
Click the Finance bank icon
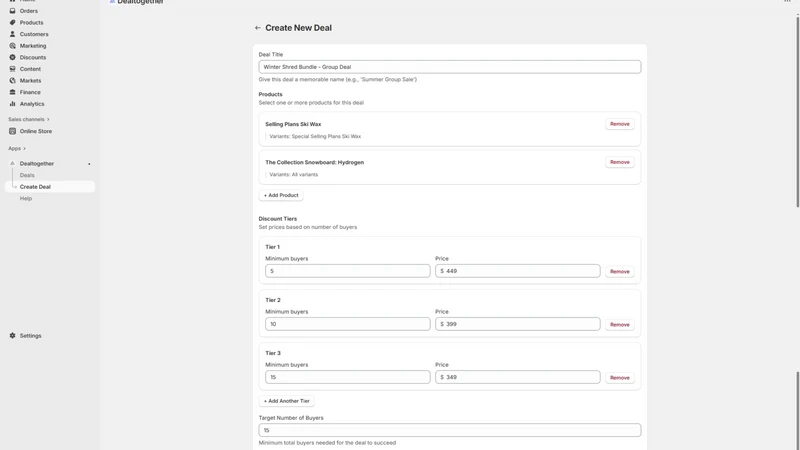12,92
